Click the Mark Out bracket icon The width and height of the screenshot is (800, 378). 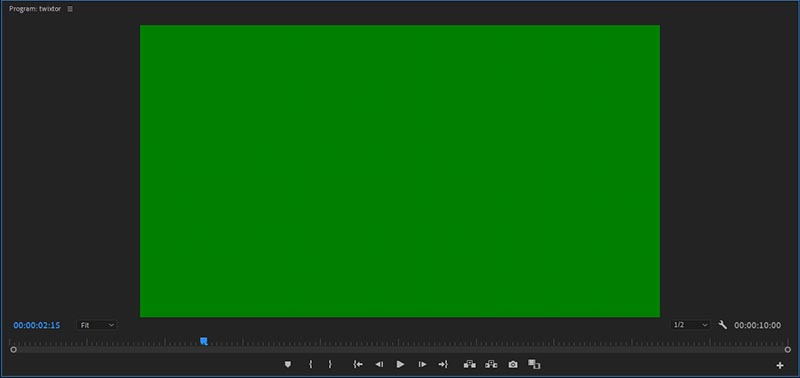pyautogui.click(x=330, y=364)
